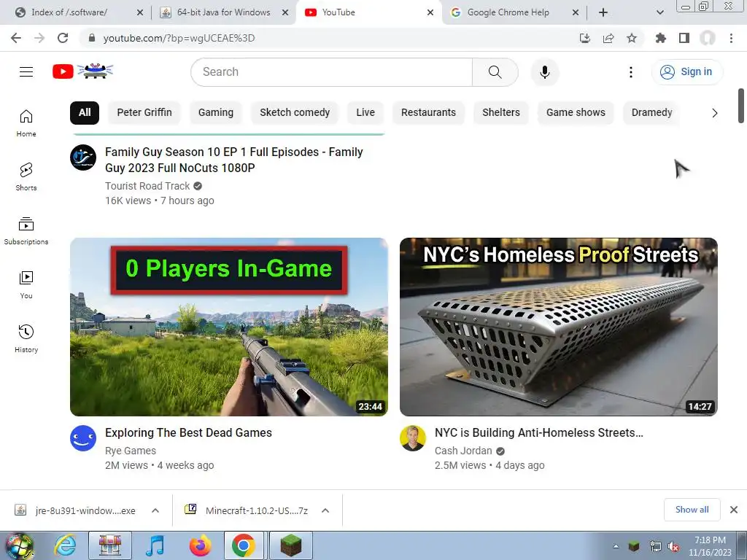Click Show all downloads
The width and height of the screenshot is (747, 560).
click(692, 510)
